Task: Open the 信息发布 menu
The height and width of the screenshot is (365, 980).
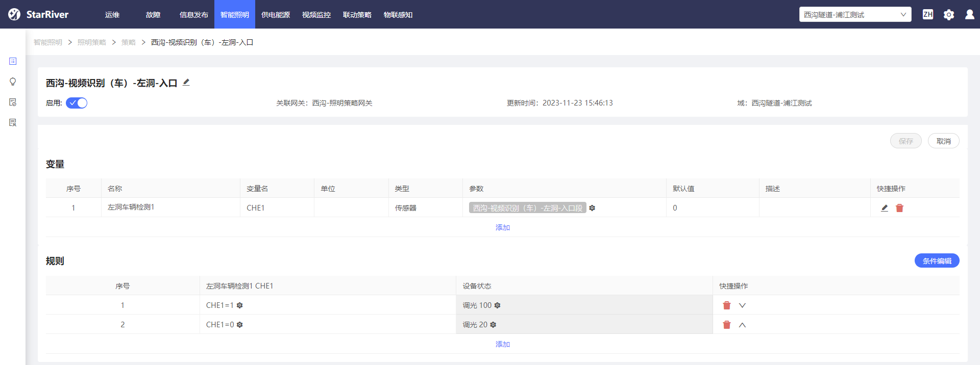Action: pyautogui.click(x=194, y=15)
